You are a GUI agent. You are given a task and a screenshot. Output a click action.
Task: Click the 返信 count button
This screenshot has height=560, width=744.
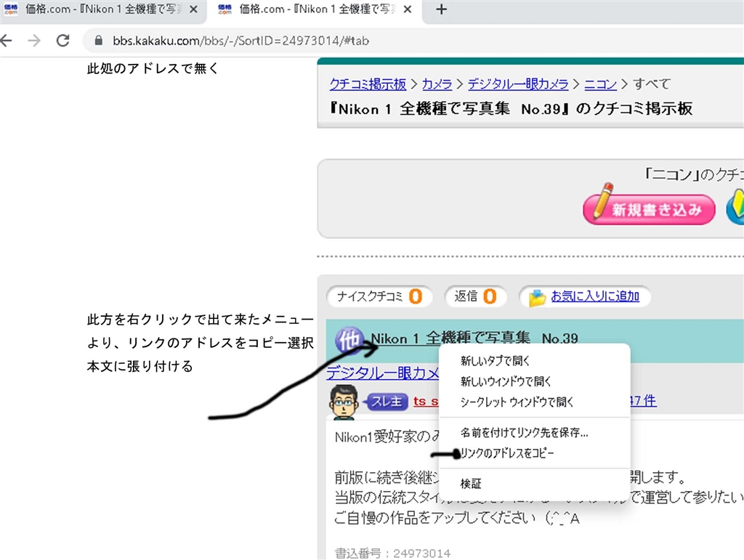[475, 297]
